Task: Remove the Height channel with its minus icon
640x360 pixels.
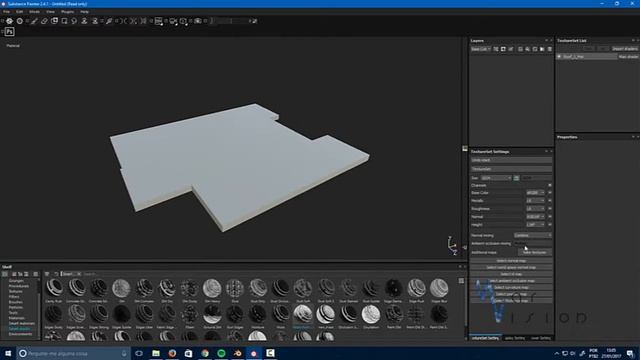Action: coord(550,224)
